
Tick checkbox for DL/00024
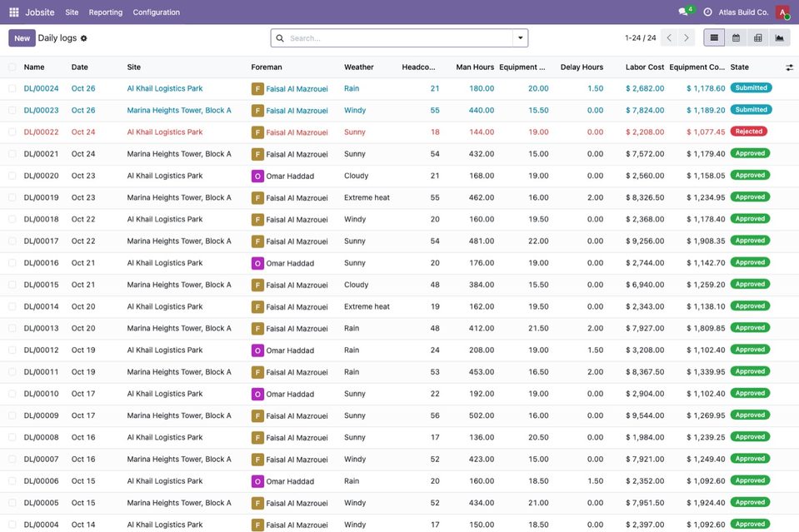(x=12, y=88)
